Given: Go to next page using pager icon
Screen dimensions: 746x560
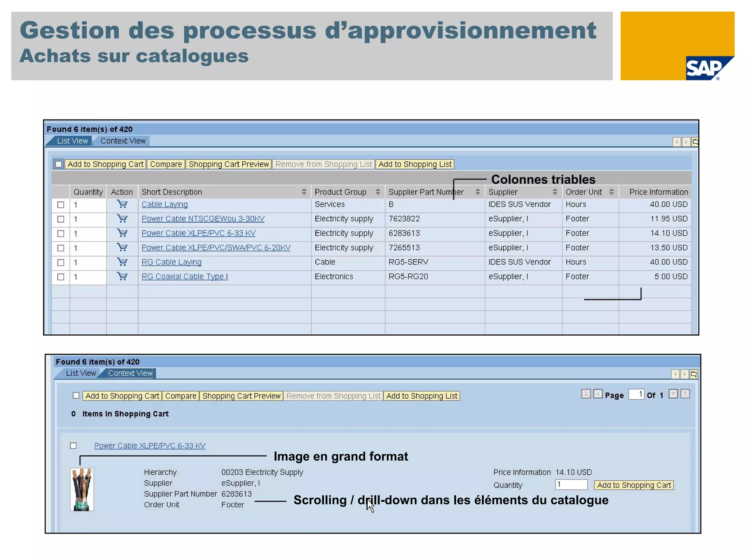Looking at the screenshot, I should 673,394.
